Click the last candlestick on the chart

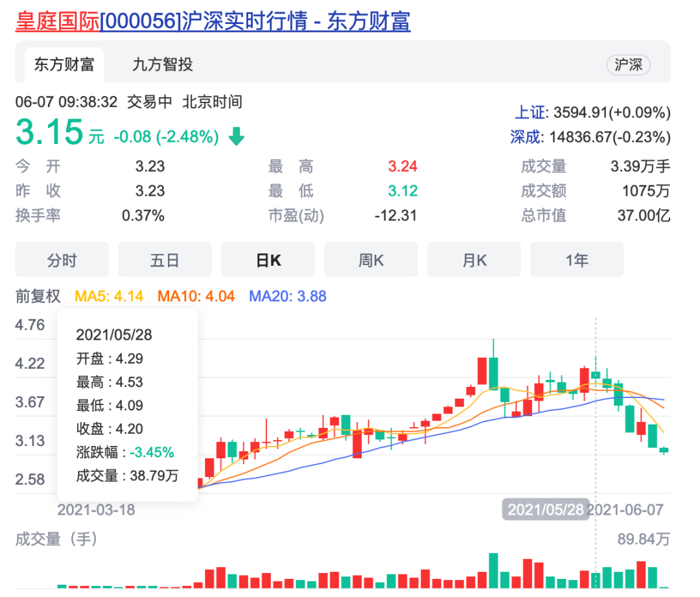click(664, 450)
